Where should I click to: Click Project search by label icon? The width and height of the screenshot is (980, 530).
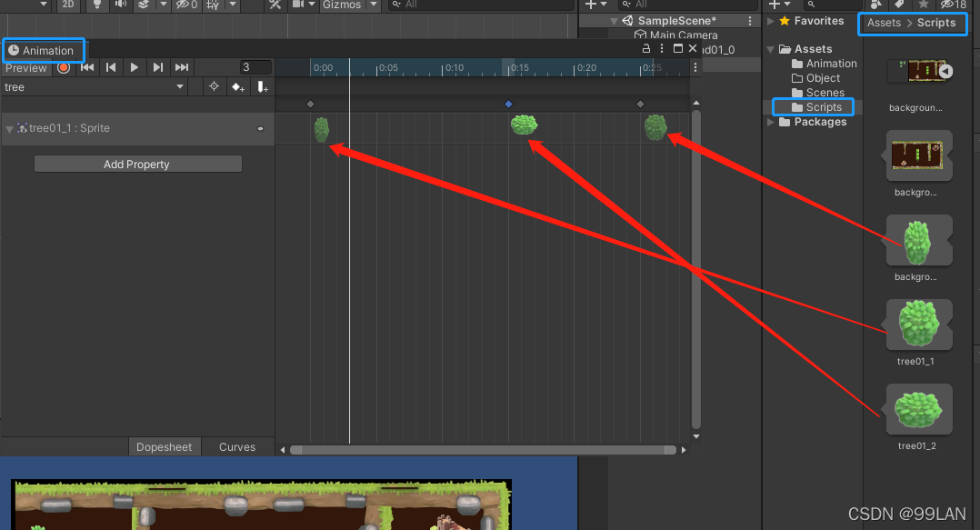[x=899, y=5]
